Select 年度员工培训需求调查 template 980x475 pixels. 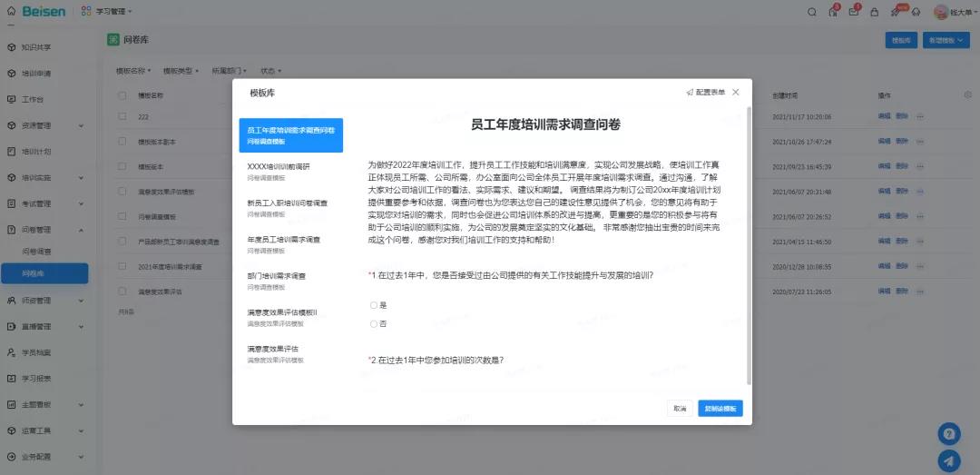290,244
